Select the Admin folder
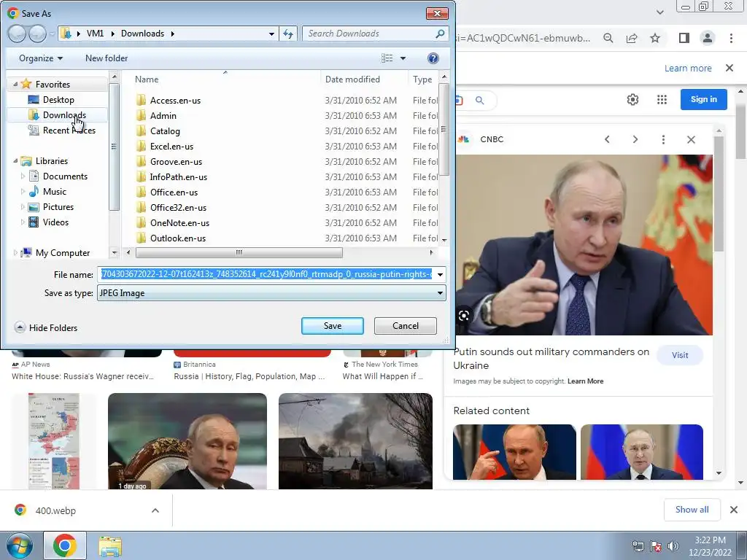Image resolution: width=747 pixels, height=560 pixels. (x=163, y=116)
